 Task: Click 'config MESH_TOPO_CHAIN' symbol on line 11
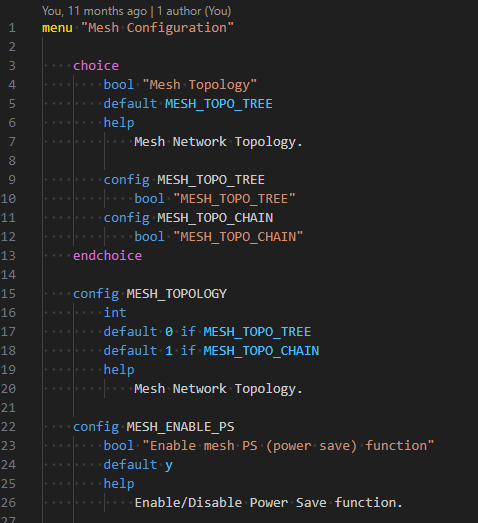(x=215, y=218)
